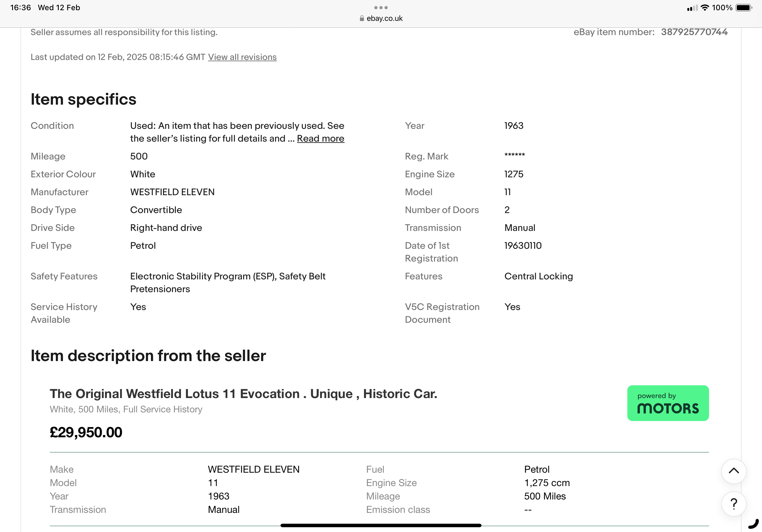This screenshot has height=532, width=762.
Task: Tap the 16:36 clock in status bar
Action: 20,8
